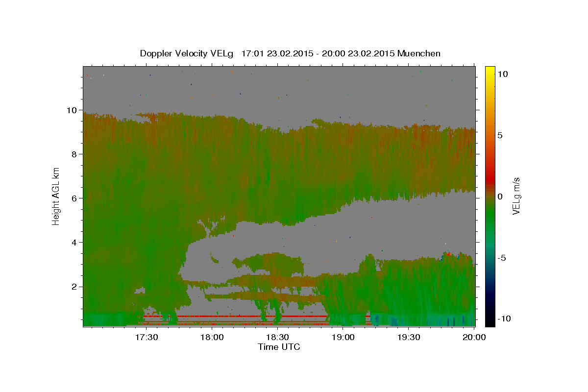
Task: Click the 20:00 time axis label
Action: coord(474,338)
